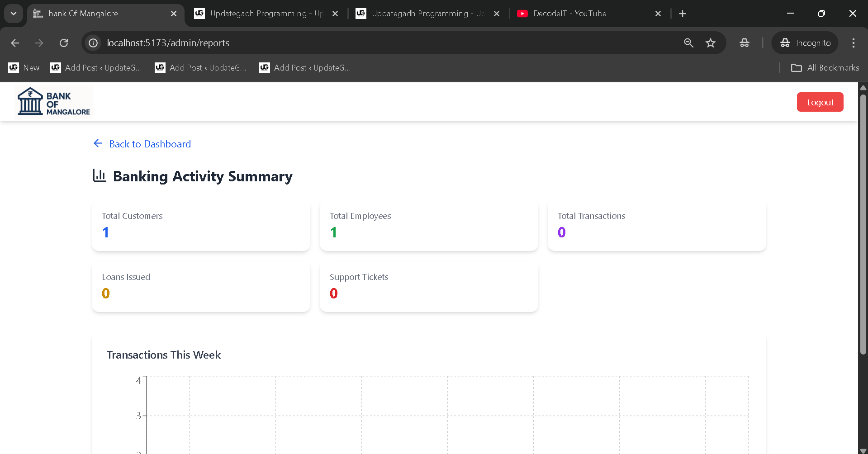Click the reload page icon

64,43
